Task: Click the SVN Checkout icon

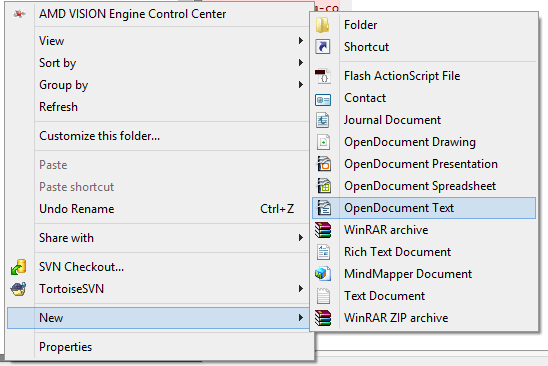Action: coord(19,267)
